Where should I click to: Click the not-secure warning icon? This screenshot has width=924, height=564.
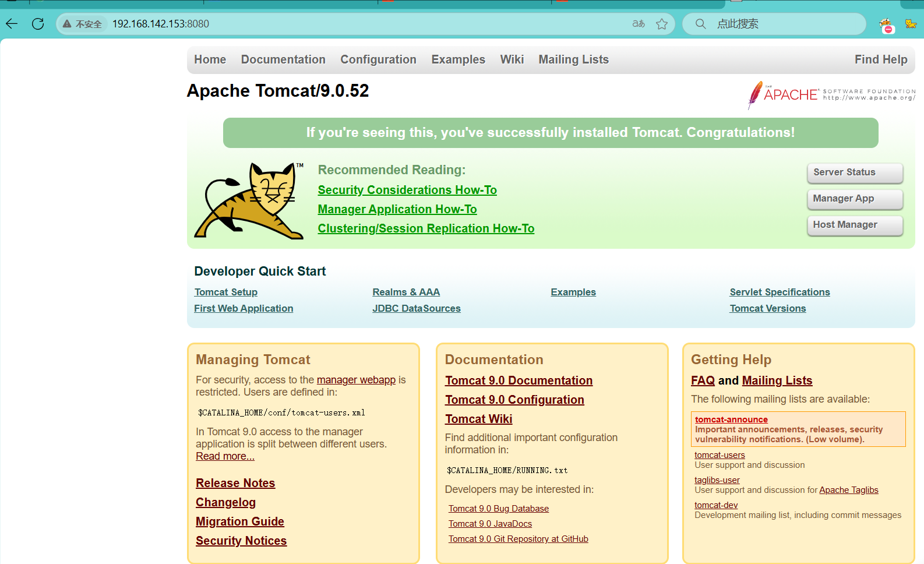67,24
